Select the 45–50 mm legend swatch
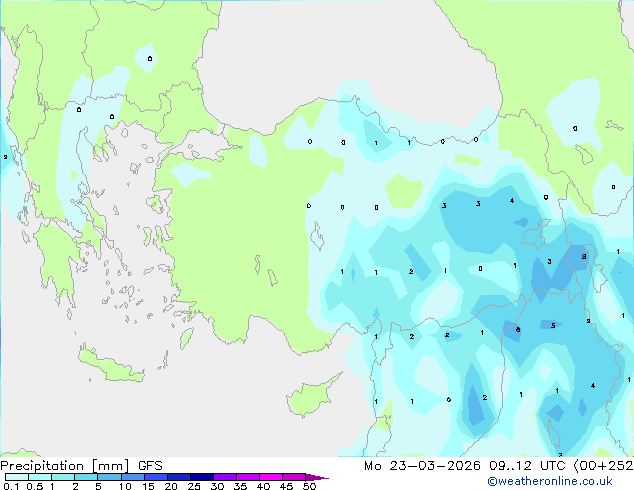 [294, 477]
